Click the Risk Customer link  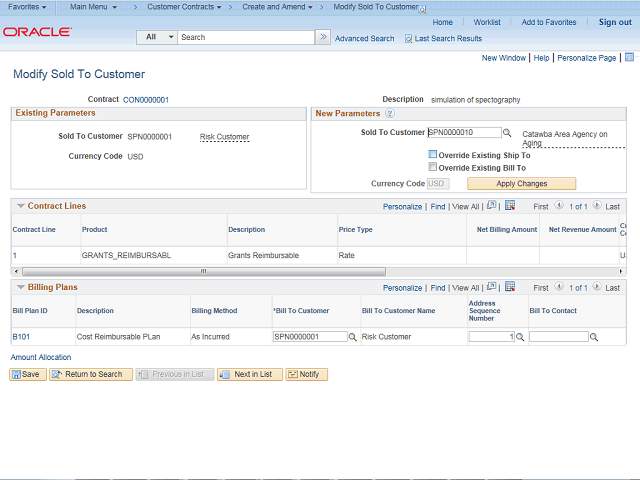pos(224,137)
